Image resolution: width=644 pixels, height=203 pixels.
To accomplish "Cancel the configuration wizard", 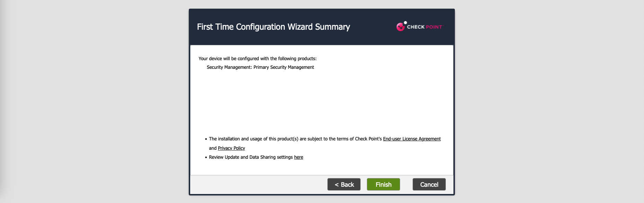I will (429, 184).
